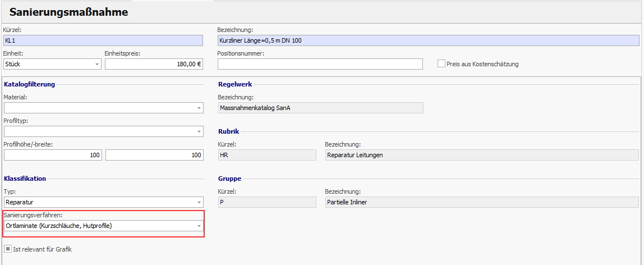Screen dimensions: 644x265
Task: Toggle the Preis aus Kostenschätzung checkbox
Action: point(441,64)
